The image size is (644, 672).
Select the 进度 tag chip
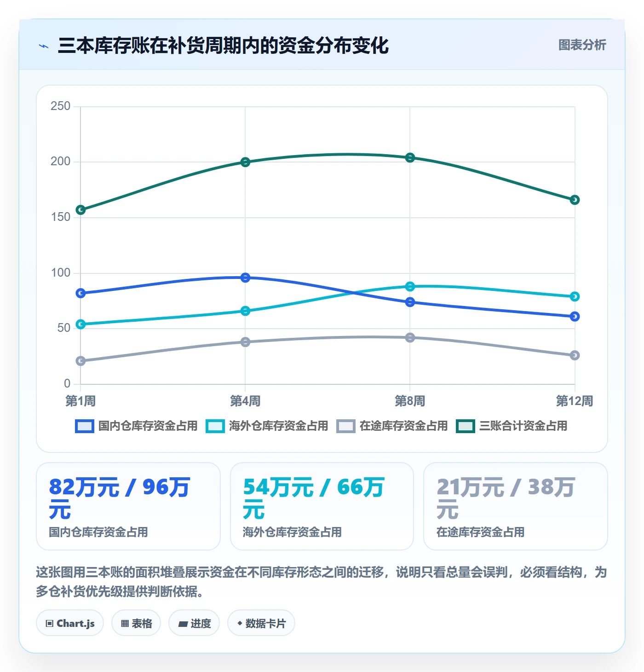(x=194, y=623)
